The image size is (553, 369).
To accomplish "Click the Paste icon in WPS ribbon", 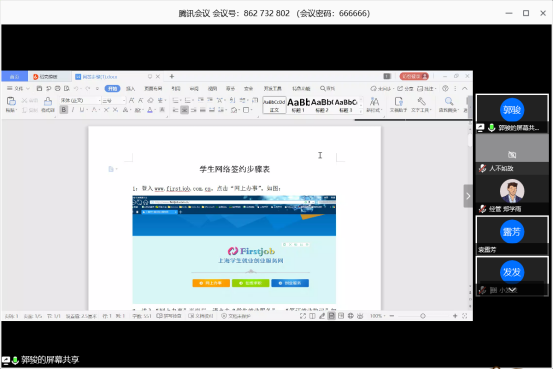I will click(x=11, y=102).
